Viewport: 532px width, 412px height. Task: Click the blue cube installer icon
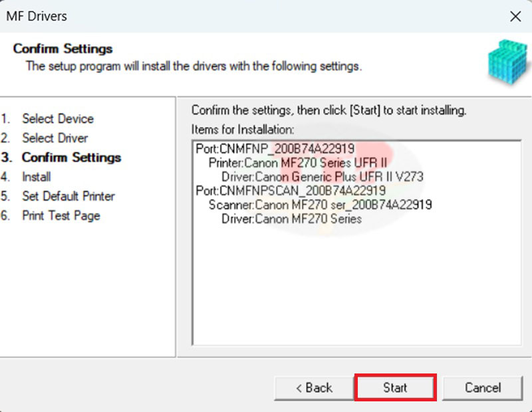point(507,62)
